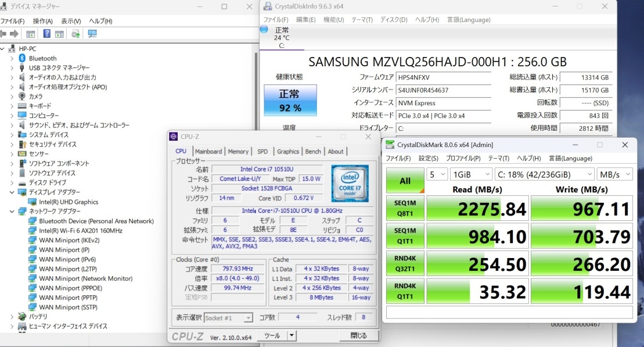Click the バッテリ battery icon in the tree

click(22, 317)
